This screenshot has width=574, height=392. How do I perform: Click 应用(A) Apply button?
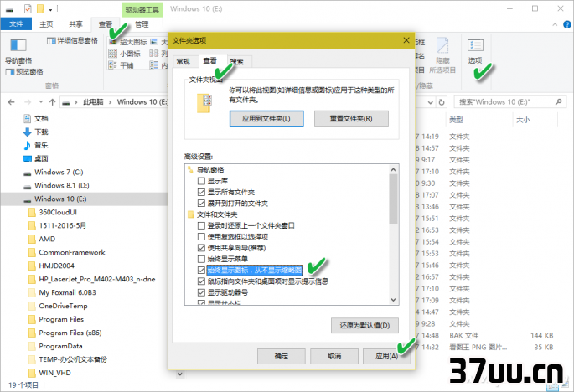(x=386, y=356)
